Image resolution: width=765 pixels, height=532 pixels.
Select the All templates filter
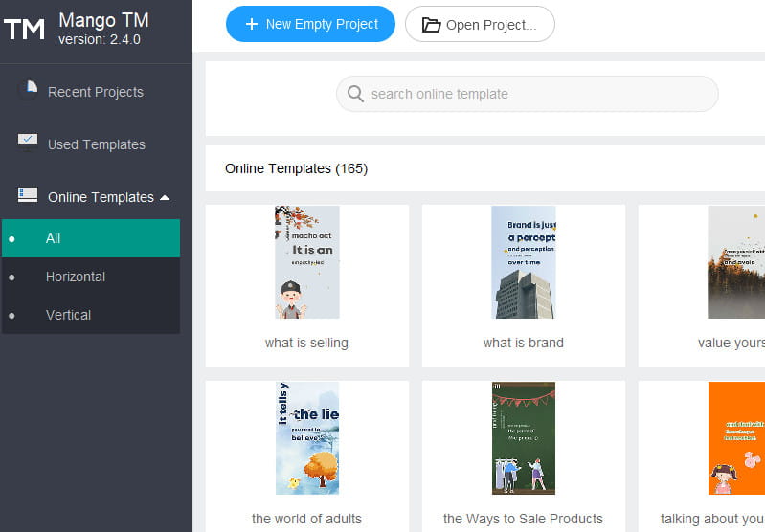pyautogui.click(x=91, y=238)
